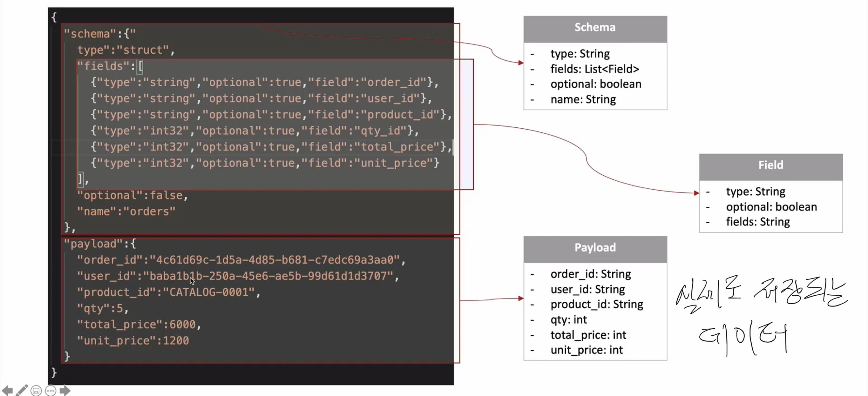Click the "total_price":6000 payload line
The image size is (868, 396).
pos(139,325)
